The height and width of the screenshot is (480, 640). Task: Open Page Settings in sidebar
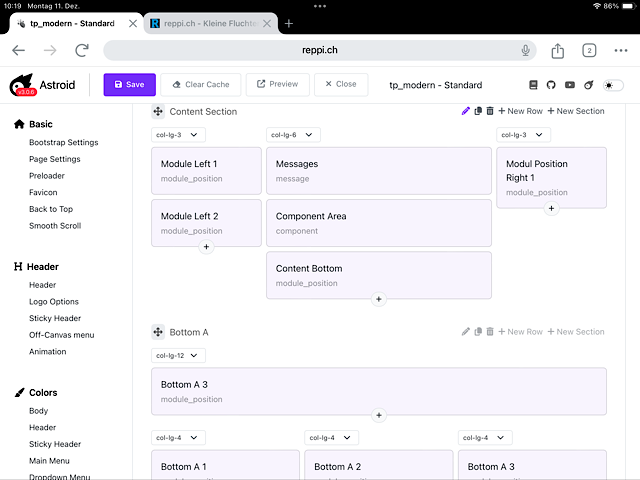pyautogui.click(x=55, y=159)
